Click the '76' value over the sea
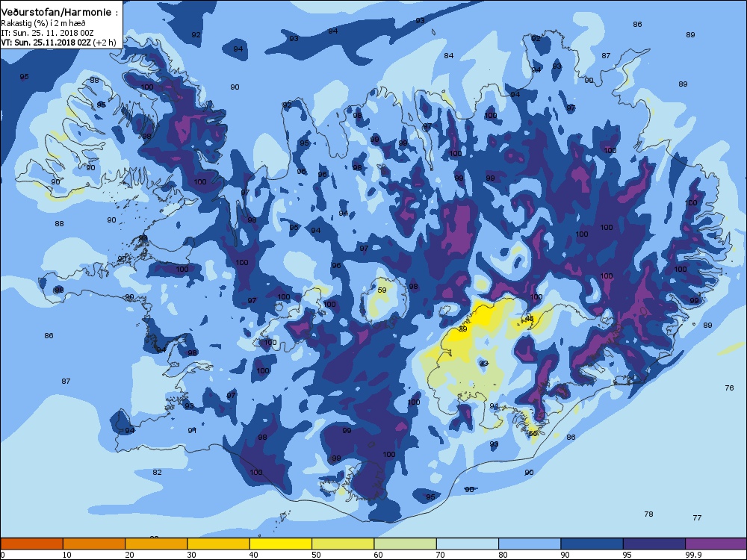 coord(729,388)
